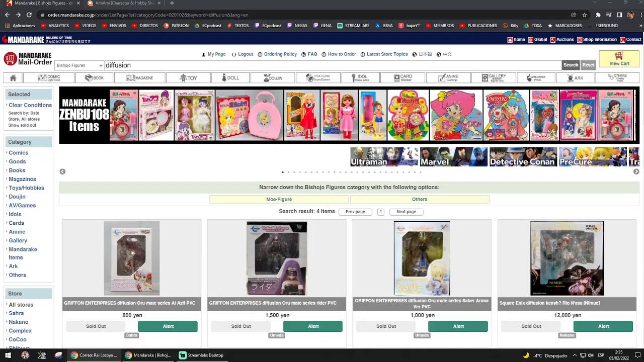Image resolution: width=644 pixels, height=362 pixels.
Task: Click the Next page button
Action: coord(406,212)
